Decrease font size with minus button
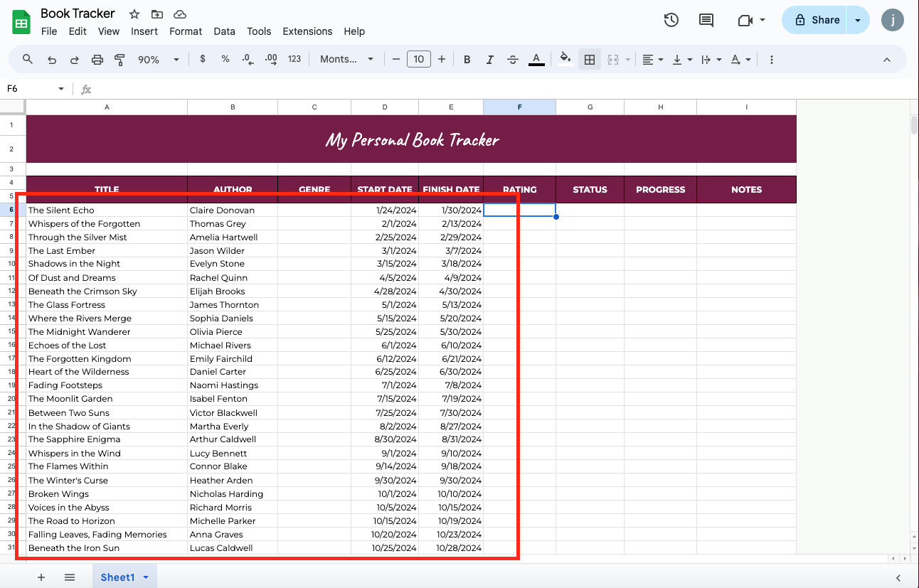This screenshot has height=588, width=919. (x=396, y=59)
